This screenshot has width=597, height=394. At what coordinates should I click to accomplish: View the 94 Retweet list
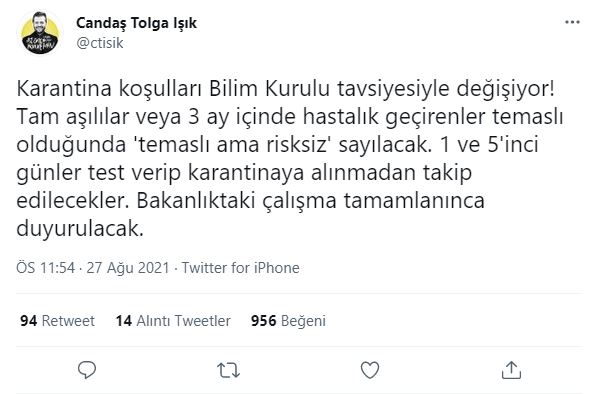tap(57, 321)
